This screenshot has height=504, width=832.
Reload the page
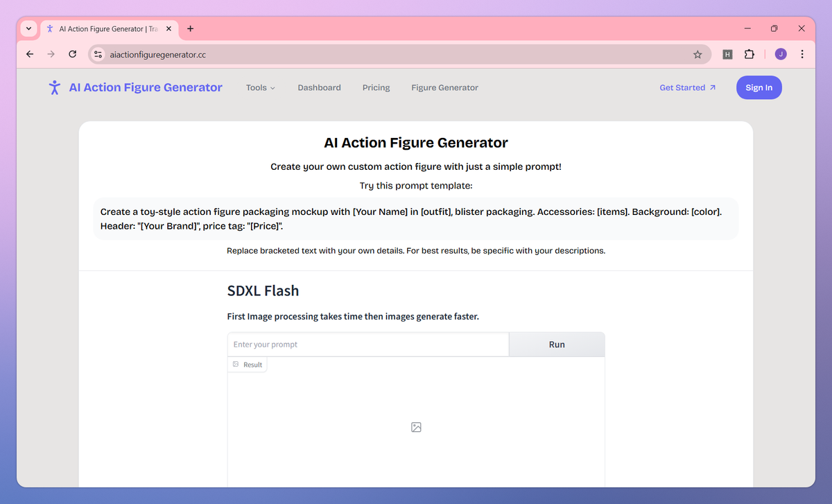click(x=72, y=53)
